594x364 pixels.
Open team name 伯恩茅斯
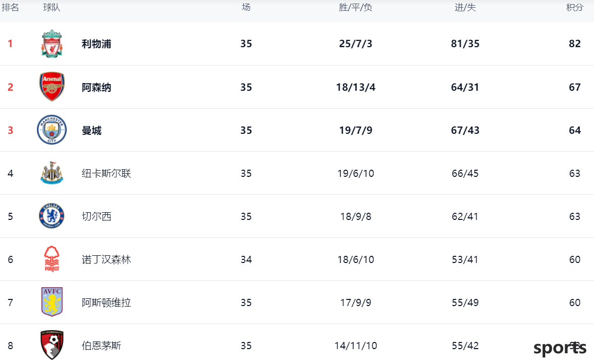tap(102, 346)
